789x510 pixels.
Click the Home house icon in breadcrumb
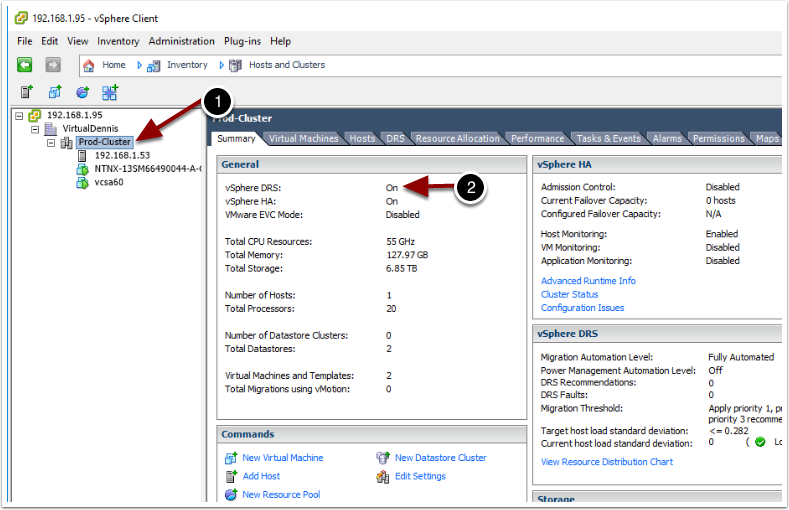[x=89, y=65]
